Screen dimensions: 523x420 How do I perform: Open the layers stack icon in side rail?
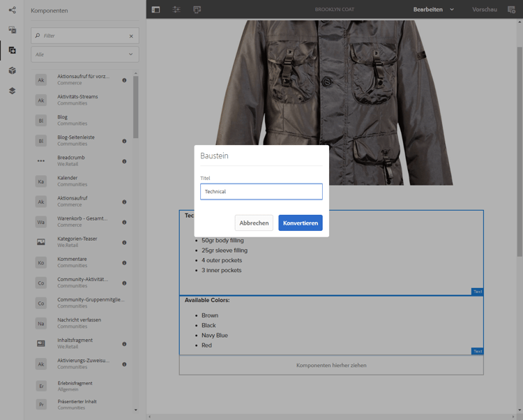click(x=12, y=91)
